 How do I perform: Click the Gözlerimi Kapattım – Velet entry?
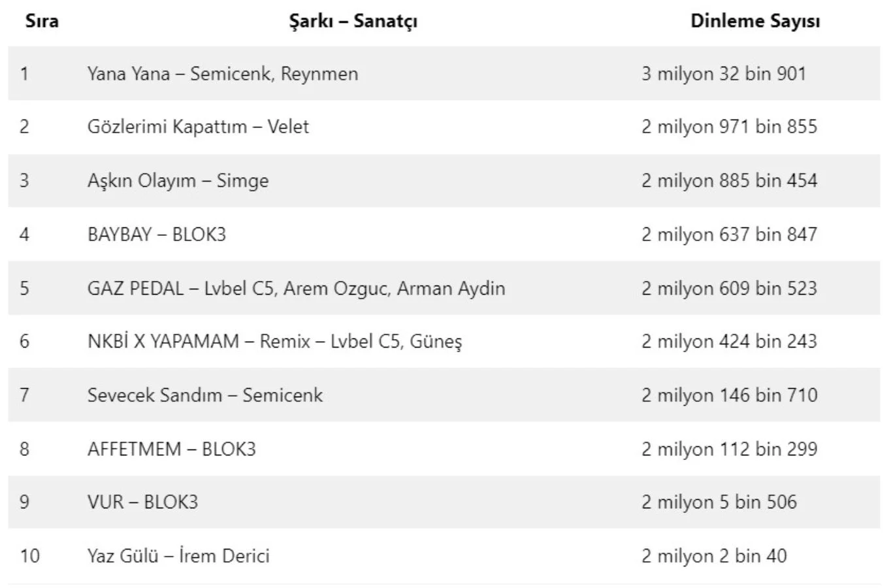coord(198,127)
